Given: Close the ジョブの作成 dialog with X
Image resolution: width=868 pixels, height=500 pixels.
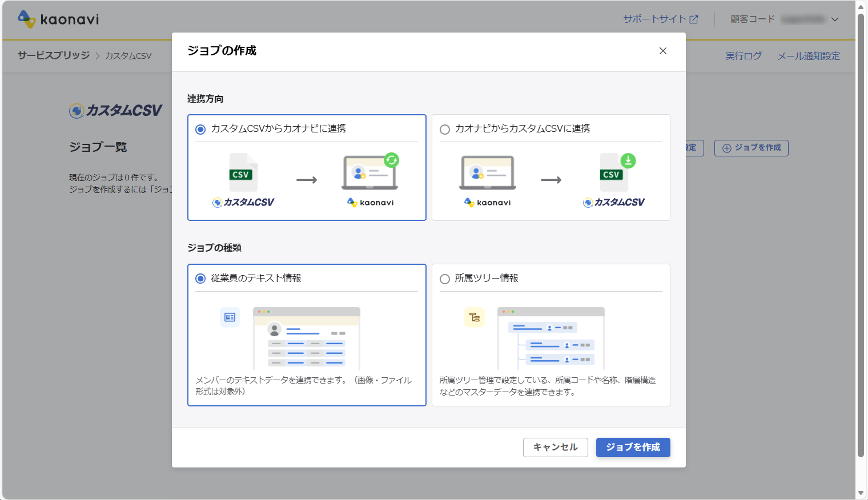Looking at the screenshot, I should click(662, 51).
